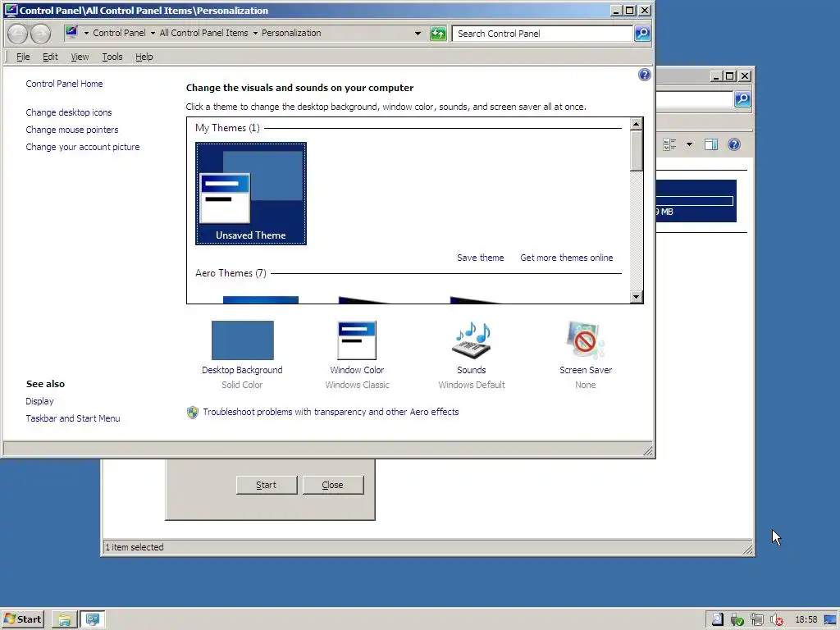Click the view options icon in background window
Screen dimensions: 840x630
tap(669, 144)
